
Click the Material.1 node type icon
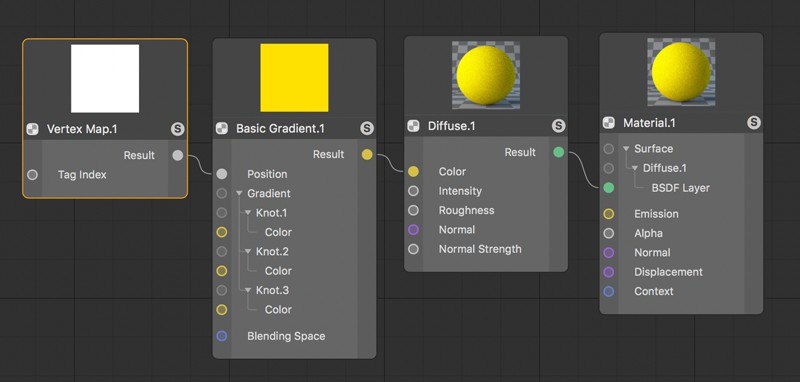tap(609, 123)
